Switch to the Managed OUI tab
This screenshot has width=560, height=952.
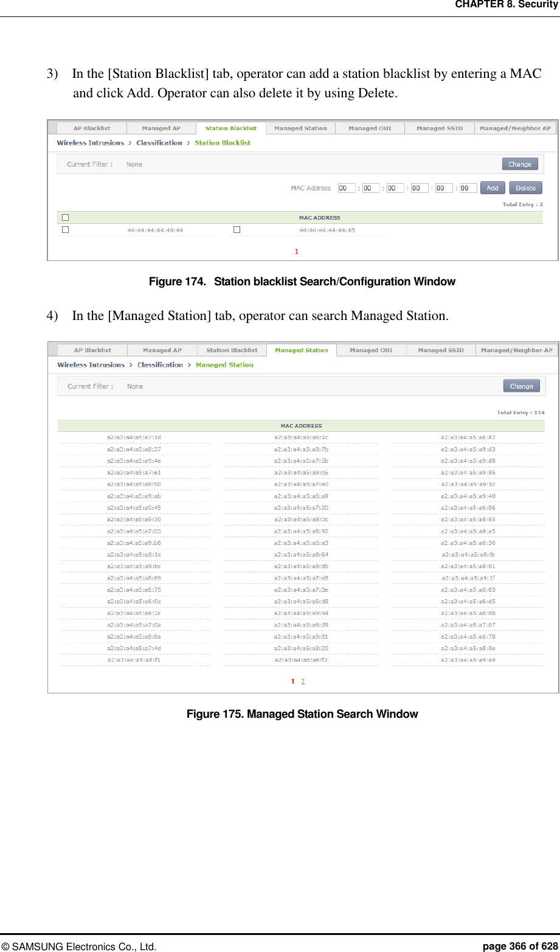370,128
